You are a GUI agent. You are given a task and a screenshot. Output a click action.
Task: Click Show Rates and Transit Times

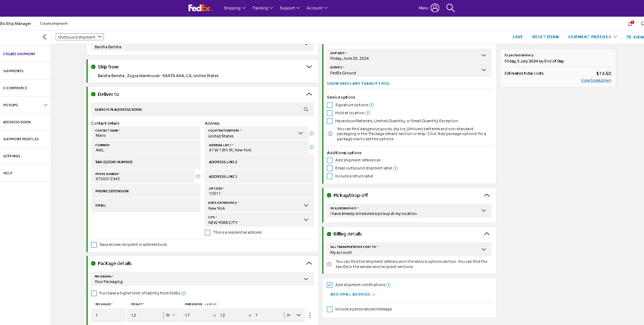(358, 84)
